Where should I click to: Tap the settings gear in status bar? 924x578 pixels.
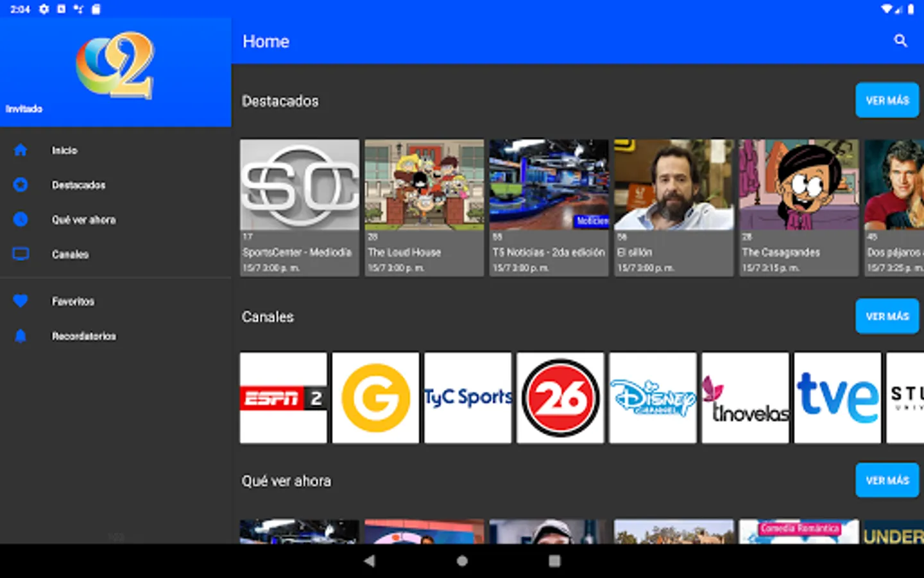[x=44, y=9]
